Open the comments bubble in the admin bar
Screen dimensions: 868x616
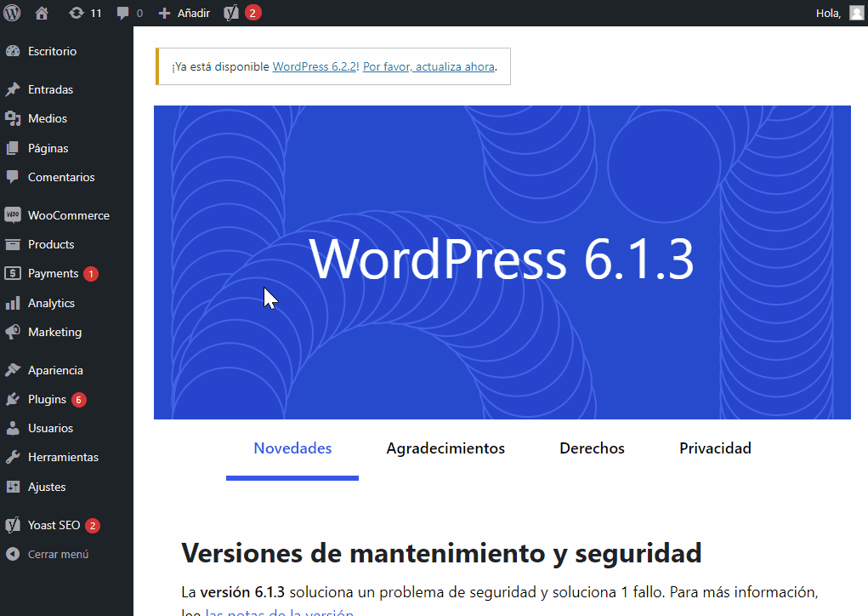point(122,14)
